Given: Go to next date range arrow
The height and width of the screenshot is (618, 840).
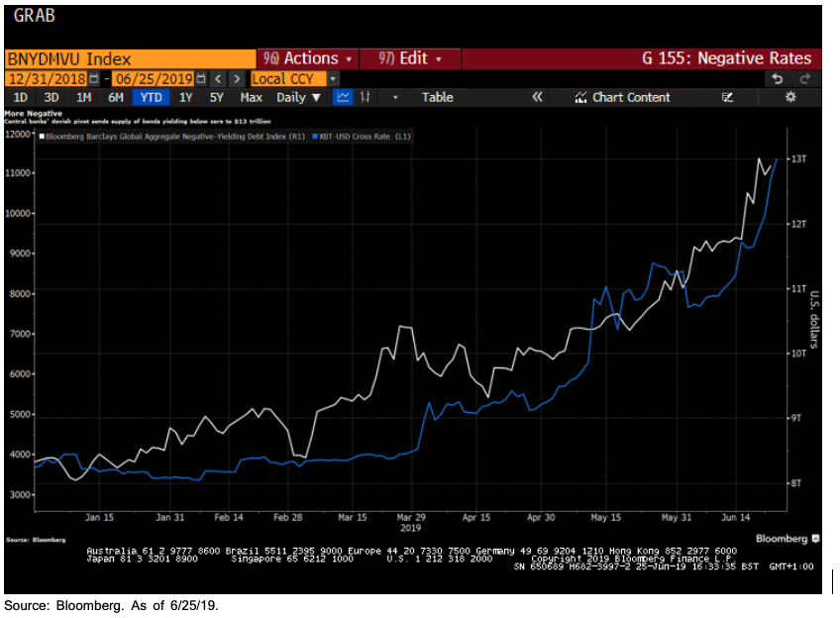Looking at the screenshot, I should [237, 78].
